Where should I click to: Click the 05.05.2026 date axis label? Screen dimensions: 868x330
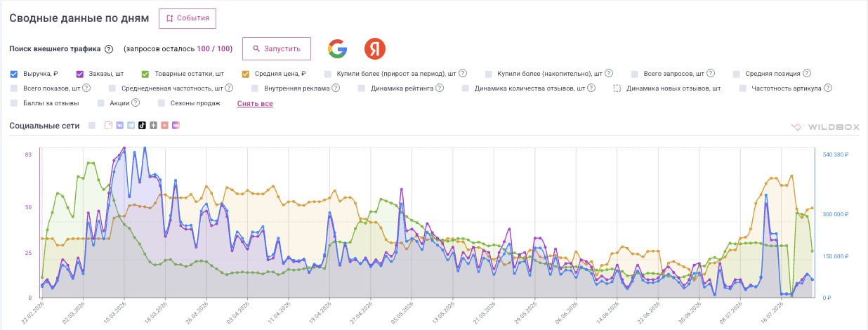(x=403, y=312)
